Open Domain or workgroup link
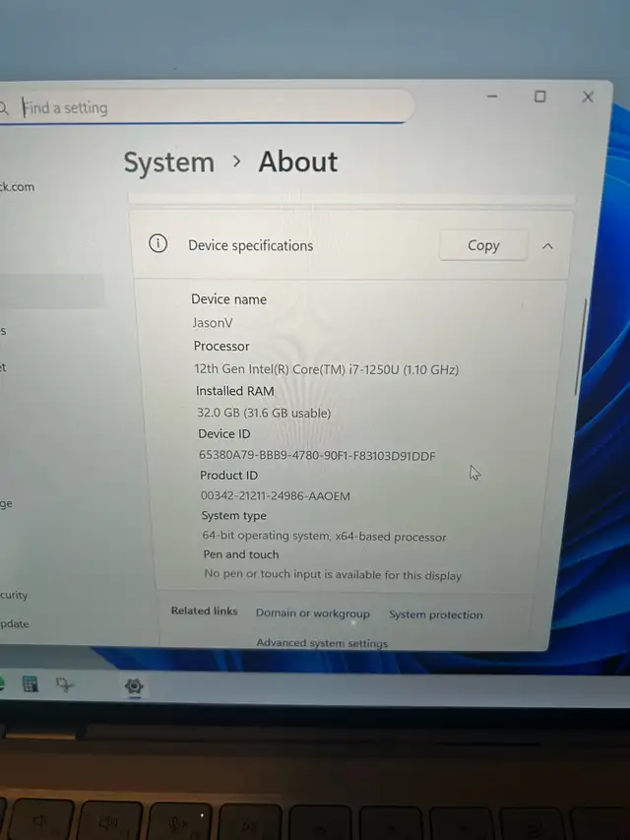 click(x=312, y=614)
